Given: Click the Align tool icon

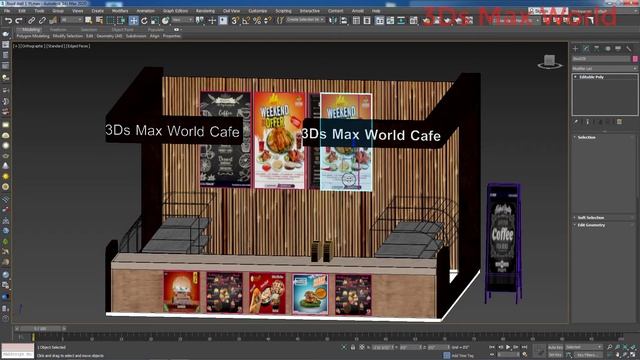Looking at the screenshot, I should [344, 20].
